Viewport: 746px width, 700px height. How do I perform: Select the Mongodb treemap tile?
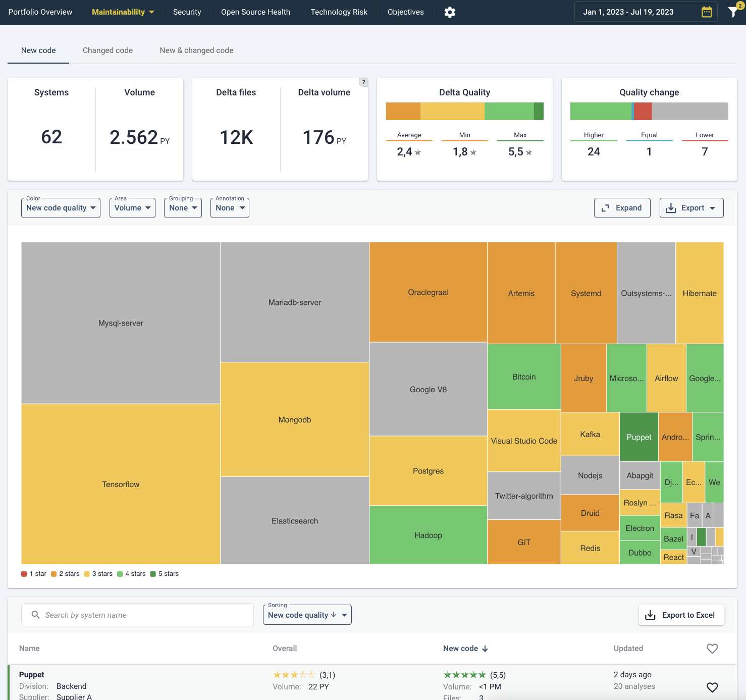[x=295, y=419]
